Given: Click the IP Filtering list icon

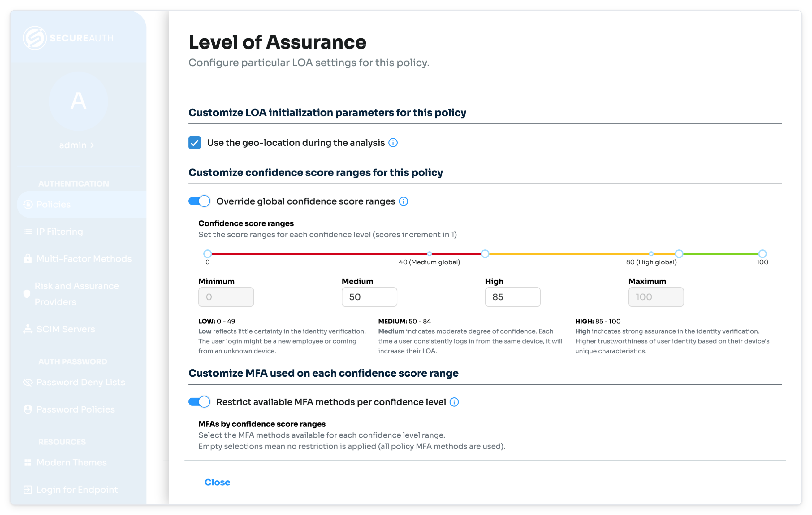Looking at the screenshot, I should coord(28,232).
